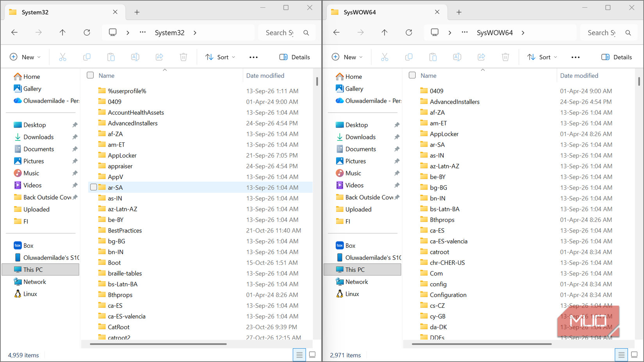Screen dimensions: 644x362
Task: Open the New dropdown in SysWOW64 window
Action: click(x=347, y=57)
